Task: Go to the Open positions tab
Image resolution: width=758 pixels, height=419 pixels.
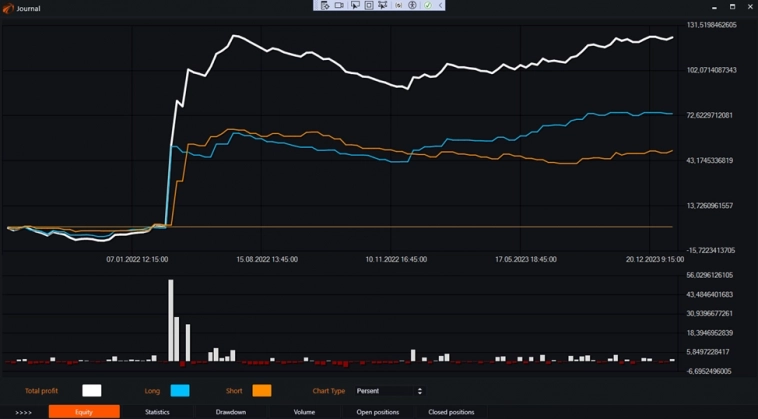Action: [x=377, y=412]
